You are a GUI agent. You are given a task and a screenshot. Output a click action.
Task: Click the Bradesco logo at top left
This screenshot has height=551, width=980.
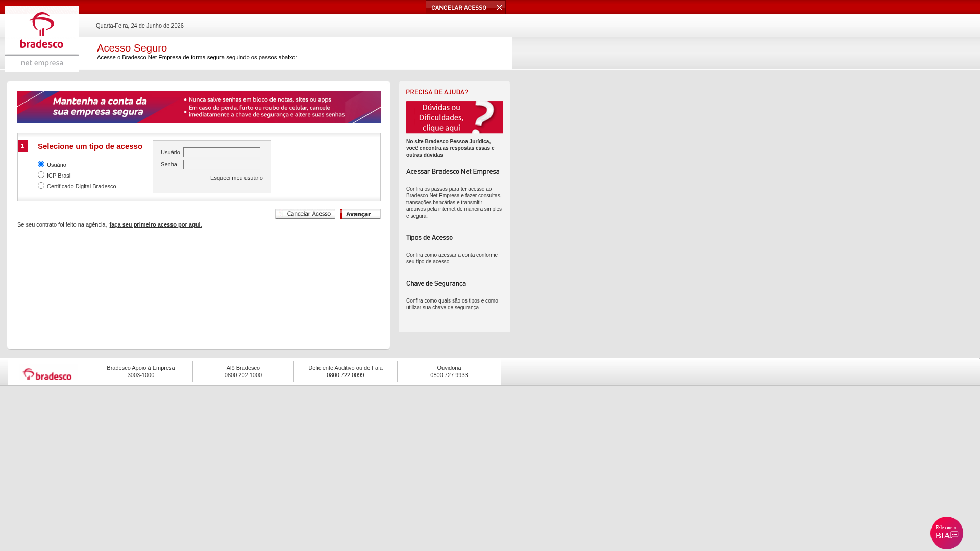coord(42,30)
